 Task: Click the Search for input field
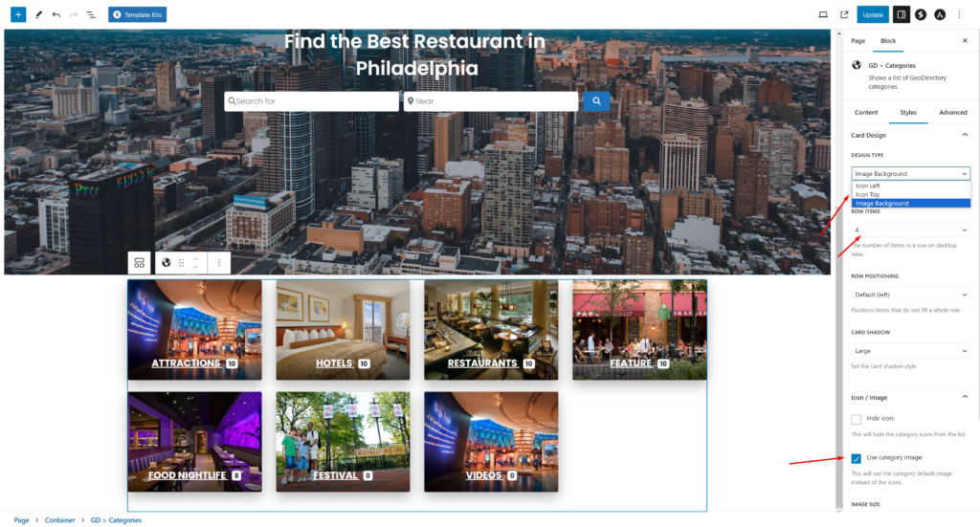point(311,101)
